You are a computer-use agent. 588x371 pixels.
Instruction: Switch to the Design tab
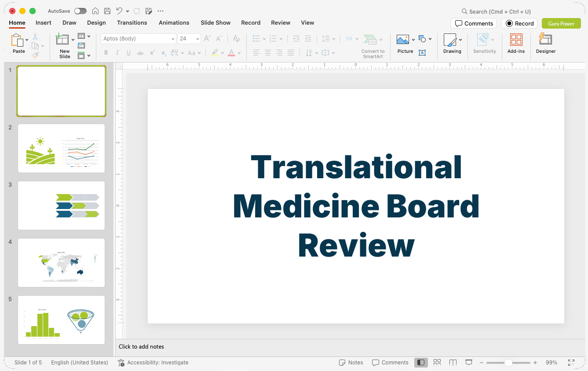(x=96, y=23)
